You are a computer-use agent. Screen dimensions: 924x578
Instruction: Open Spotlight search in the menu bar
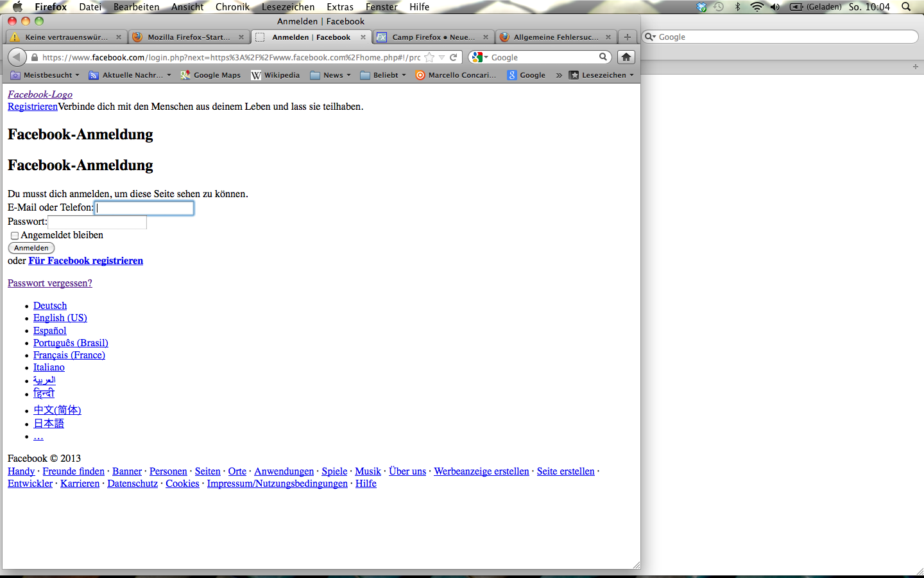906,7
